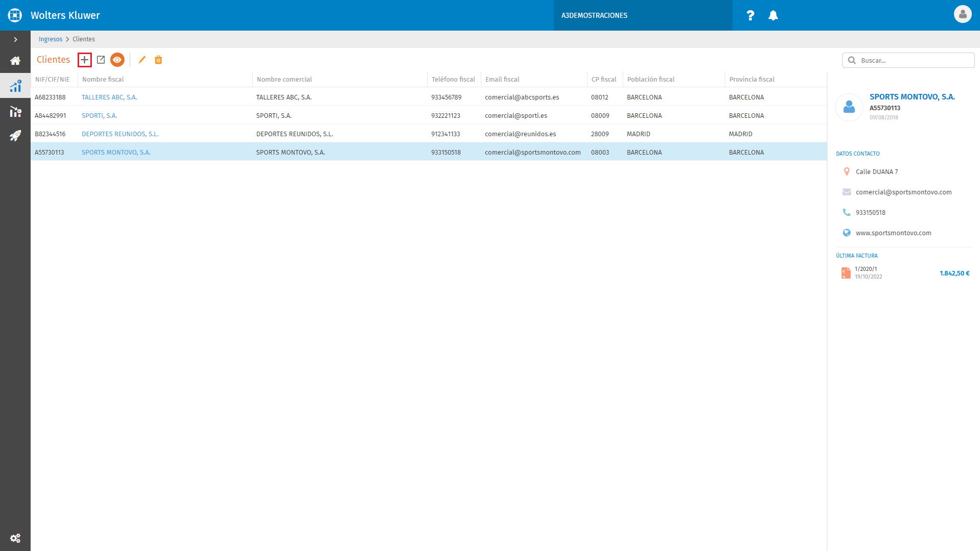
Task: Open the Home icon in sidebar
Action: 15,61
